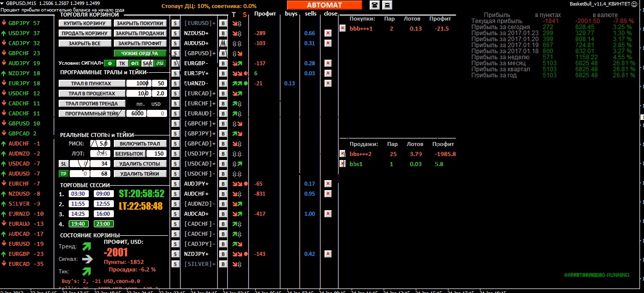The height and width of the screenshot is (293, 644).
Task: Switch the АВТОМАТ mode button
Action: tap(324, 5)
